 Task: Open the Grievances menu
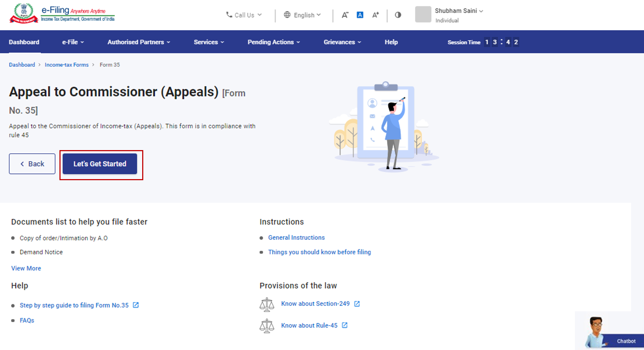pos(342,42)
